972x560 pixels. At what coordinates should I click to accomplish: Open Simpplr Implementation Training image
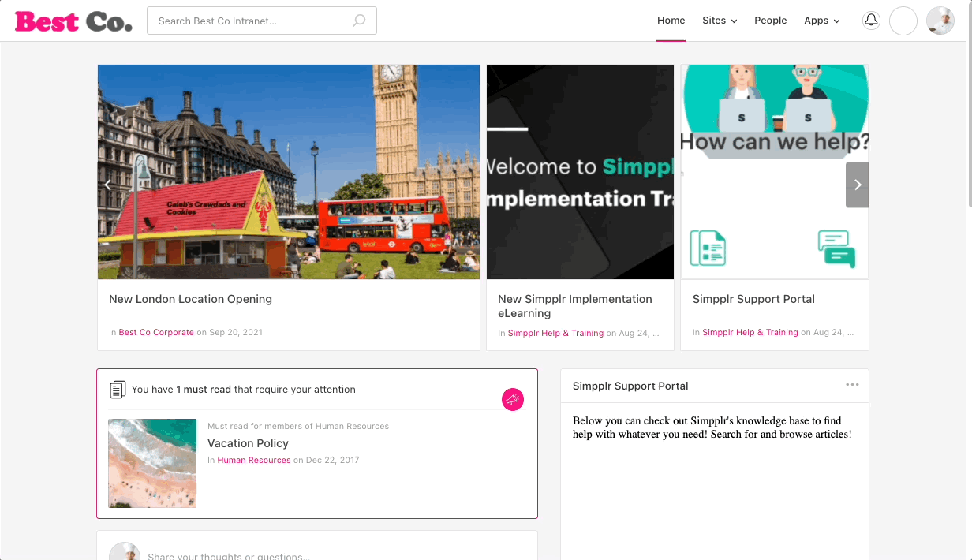[580, 172]
